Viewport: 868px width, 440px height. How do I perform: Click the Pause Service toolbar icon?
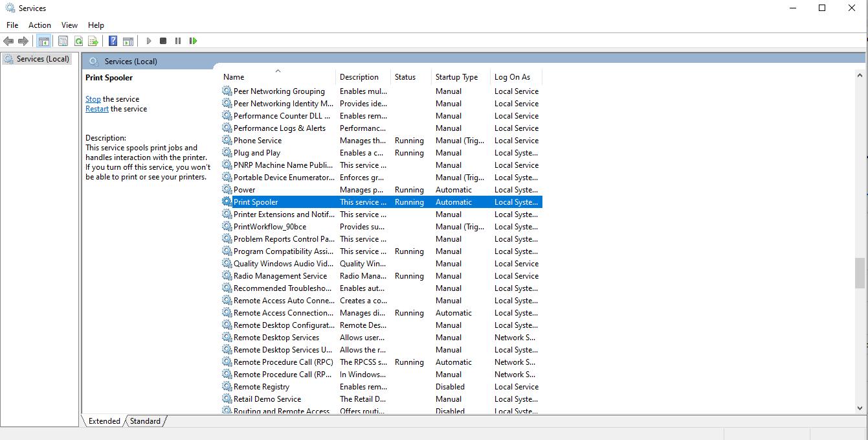[x=178, y=41]
